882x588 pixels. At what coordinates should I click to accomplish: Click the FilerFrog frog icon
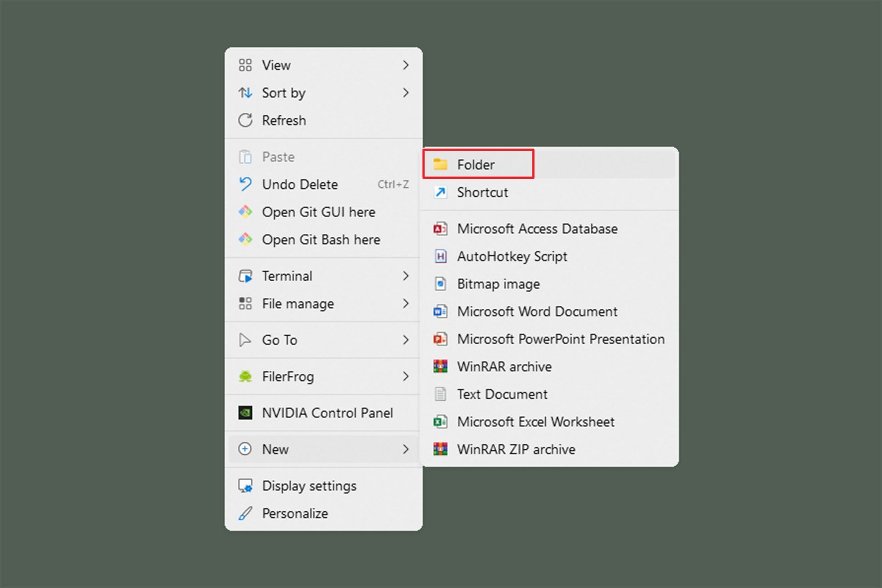(245, 376)
